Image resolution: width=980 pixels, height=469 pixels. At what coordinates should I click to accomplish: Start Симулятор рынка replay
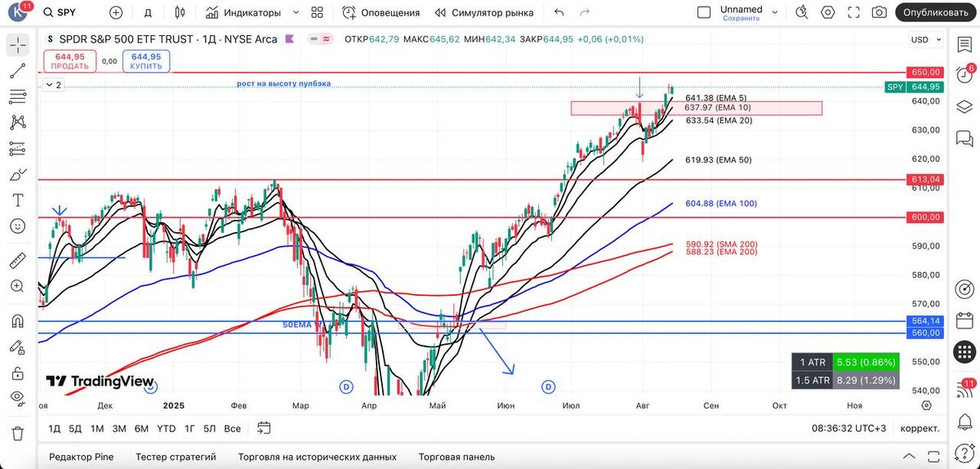click(484, 12)
